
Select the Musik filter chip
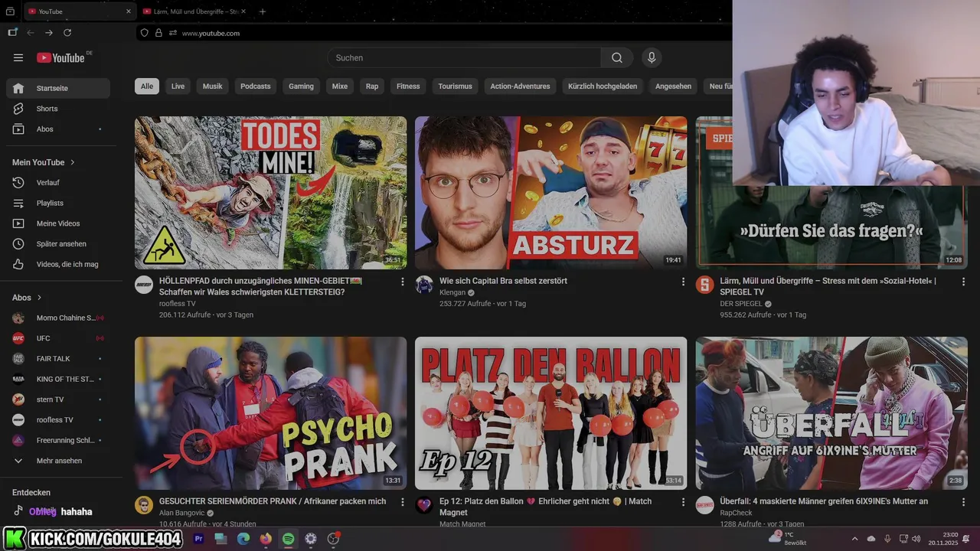click(x=213, y=86)
